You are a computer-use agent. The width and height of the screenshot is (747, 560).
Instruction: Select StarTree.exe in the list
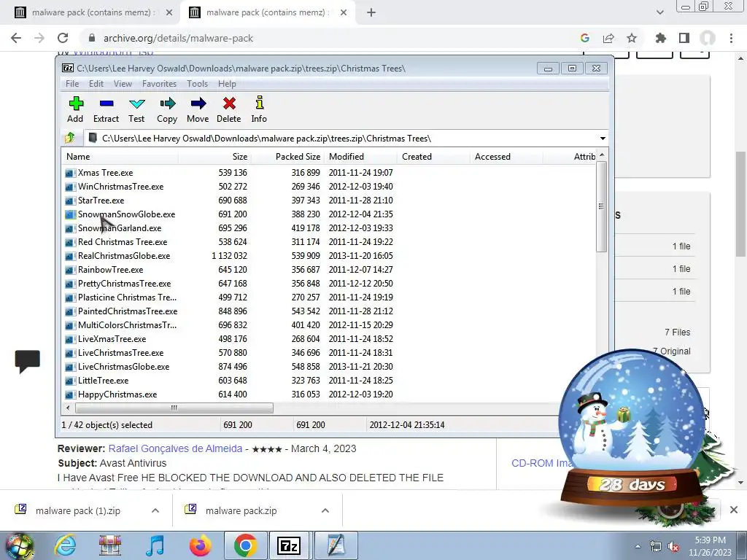pyautogui.click(x=101, y=201)
